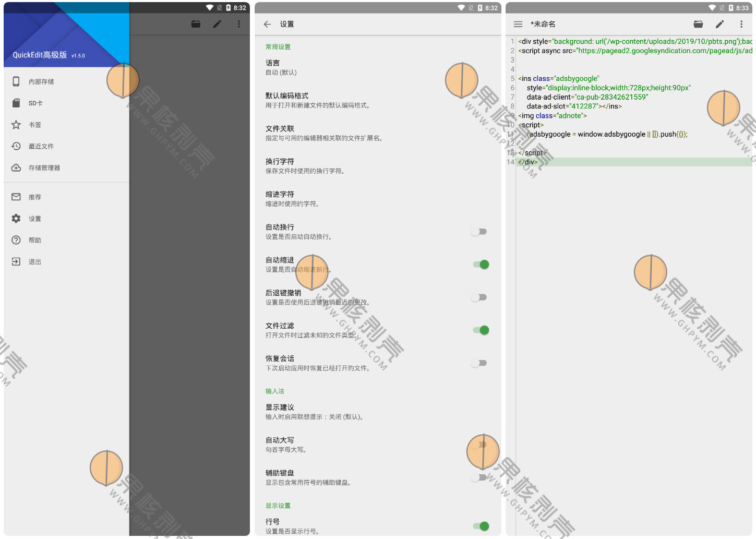Screen dimensions: 756x539
Task: Tap the battery icon in the settings screen status bar
Action: (x=480, y=8)
